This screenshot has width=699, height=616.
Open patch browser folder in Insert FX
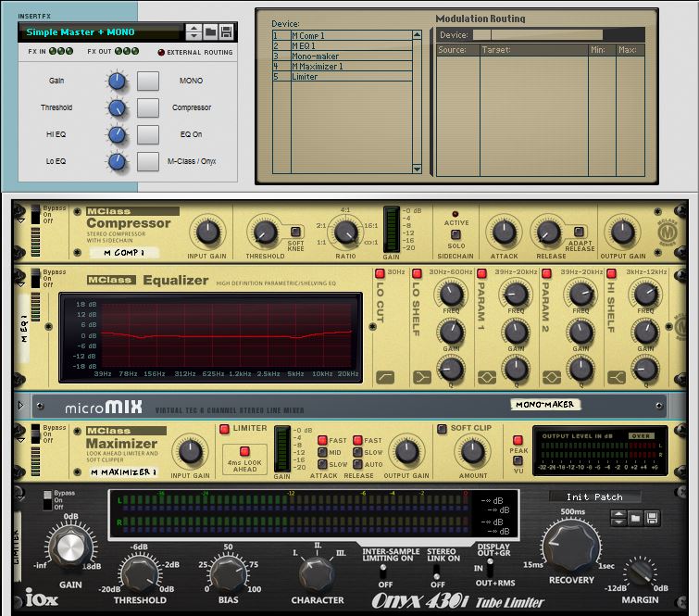210,32
